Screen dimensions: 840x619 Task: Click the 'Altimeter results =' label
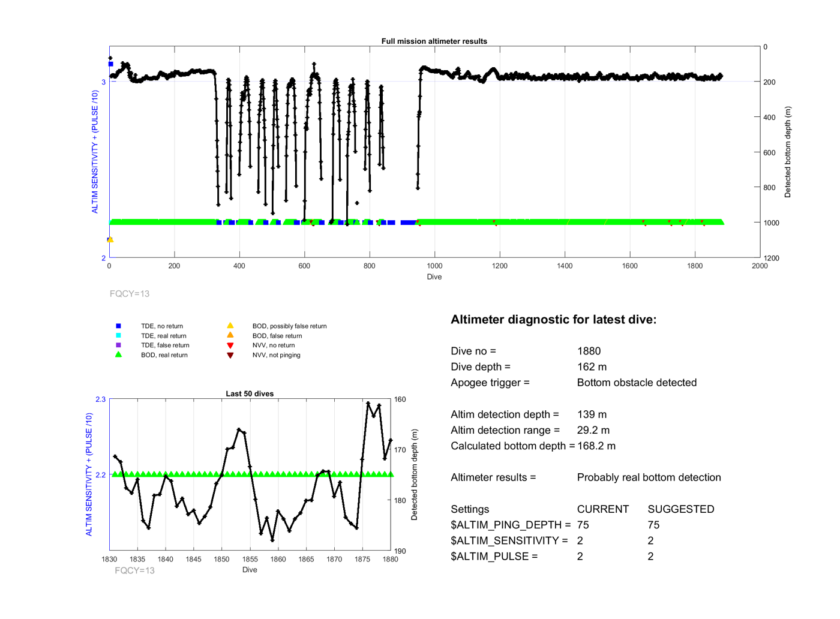coord(493,477)
